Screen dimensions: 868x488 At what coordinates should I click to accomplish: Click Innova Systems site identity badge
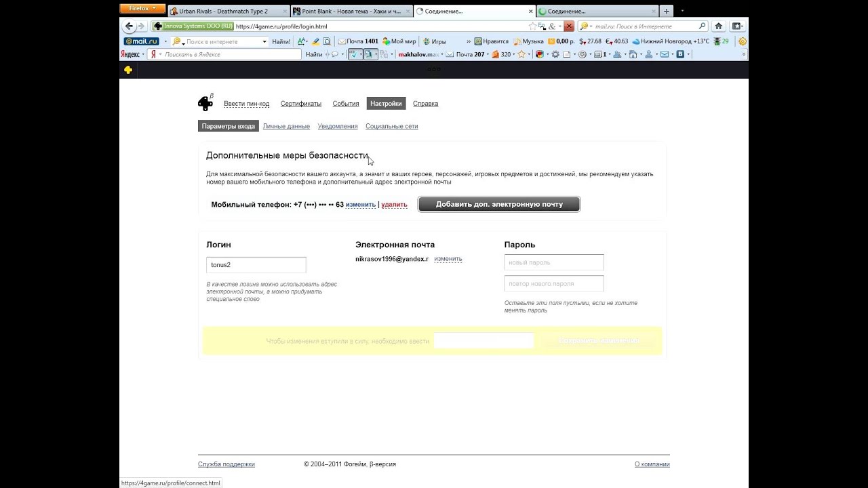[193, 26]
